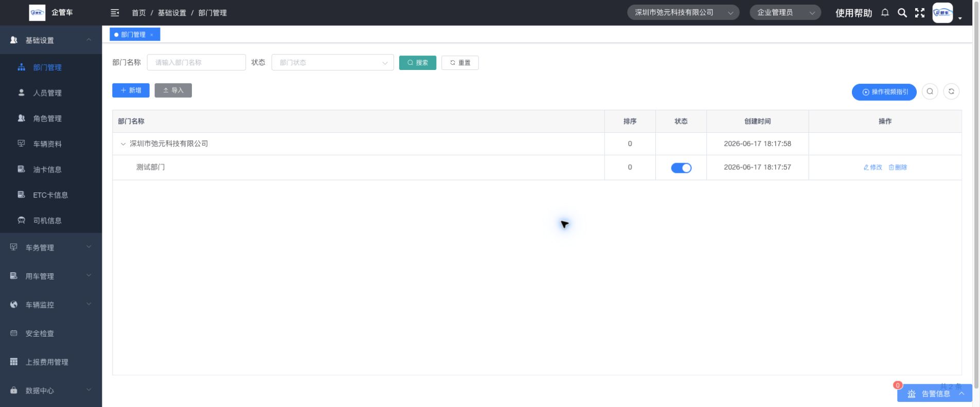Expand the 车务管理 menu group
980x407 pixels.
pos(51,247)
